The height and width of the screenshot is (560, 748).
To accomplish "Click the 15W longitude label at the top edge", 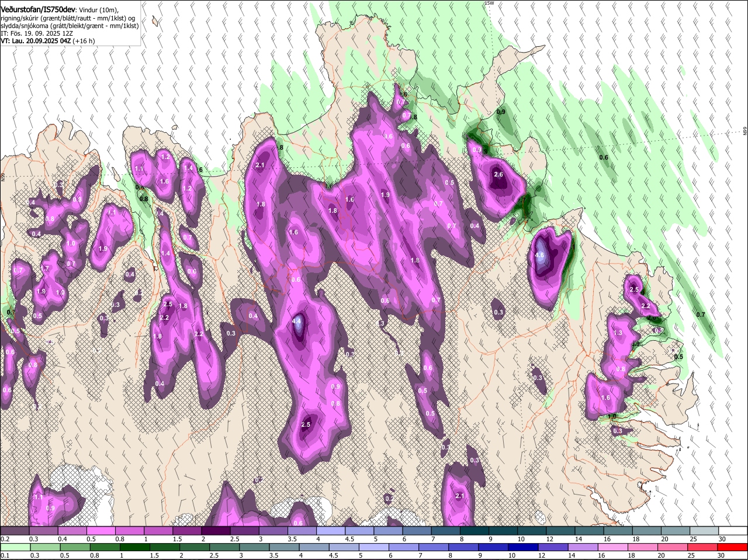I will (489, 4).
